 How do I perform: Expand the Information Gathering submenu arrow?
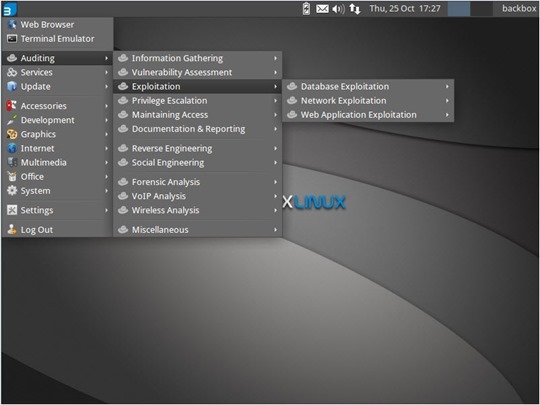276,58
